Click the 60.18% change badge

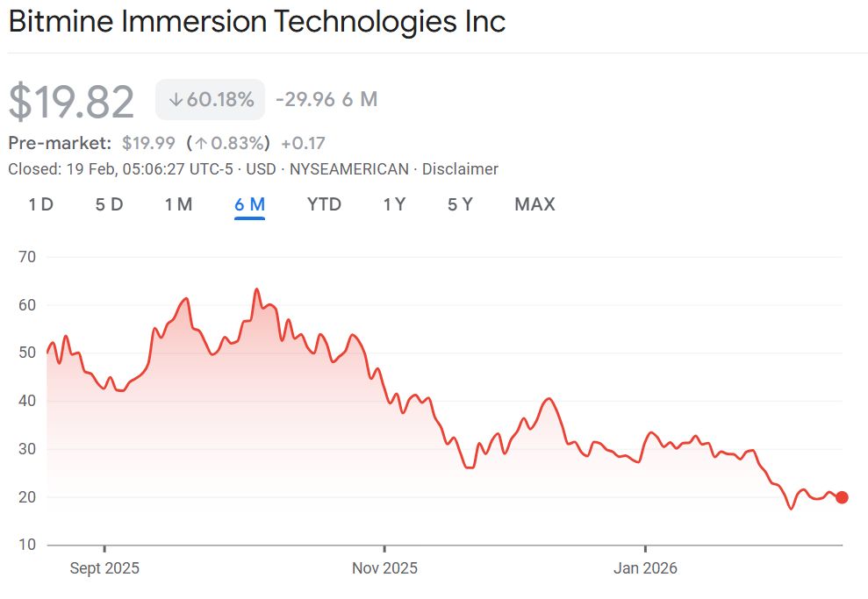tap(210, 100)
